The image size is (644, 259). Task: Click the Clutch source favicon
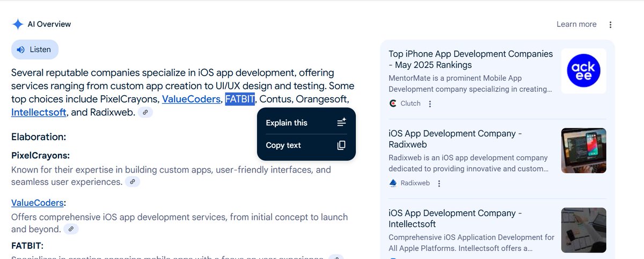coord(393,103)
